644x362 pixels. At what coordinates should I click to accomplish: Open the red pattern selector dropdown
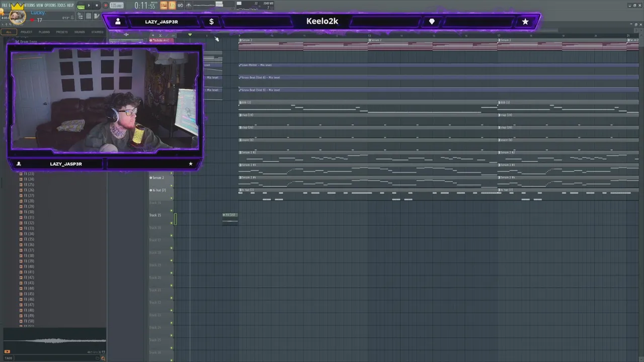[x=161, y=40]
